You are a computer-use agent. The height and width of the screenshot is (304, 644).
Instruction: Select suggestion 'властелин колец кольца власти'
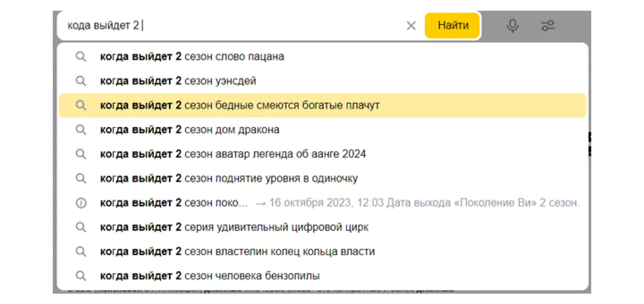[x=322, y=252]
